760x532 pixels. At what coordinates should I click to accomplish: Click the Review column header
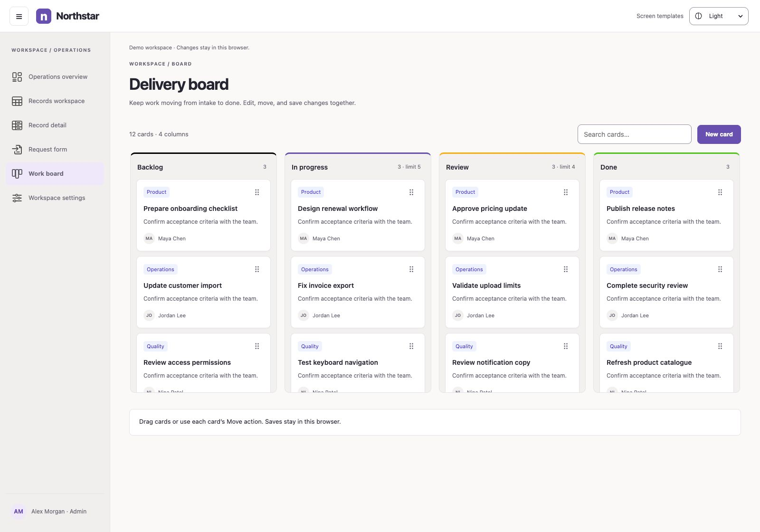(x=512, y=167)
